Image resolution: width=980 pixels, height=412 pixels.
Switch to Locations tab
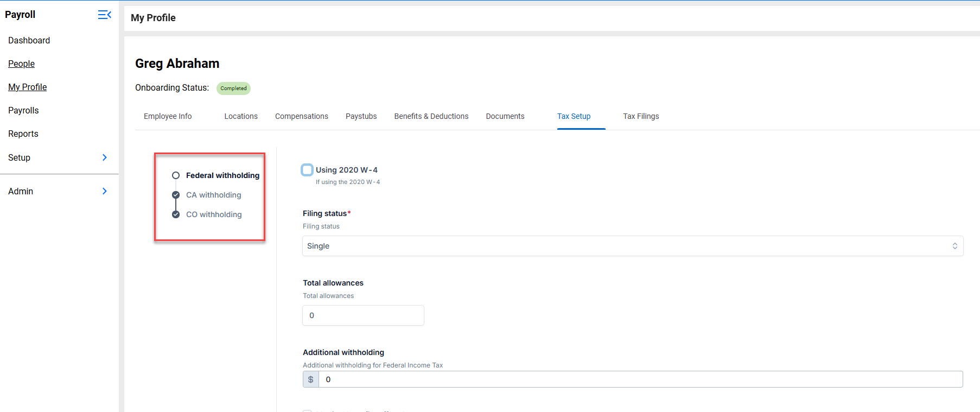pyautogui.click(x=241, y=116)
